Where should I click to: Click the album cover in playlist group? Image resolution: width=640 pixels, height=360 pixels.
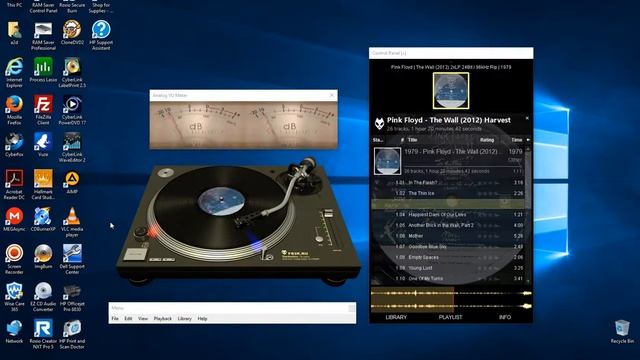click(x=387, y=161)
